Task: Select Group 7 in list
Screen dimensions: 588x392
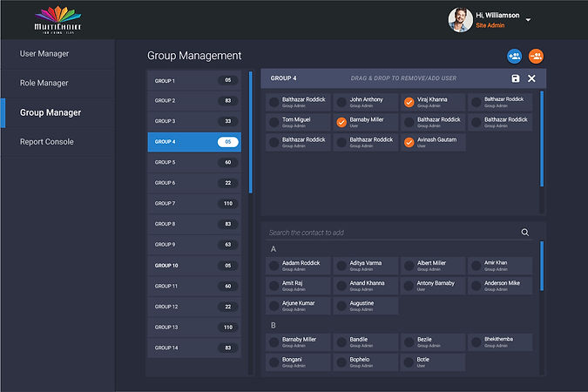Action: coord(194,203)
